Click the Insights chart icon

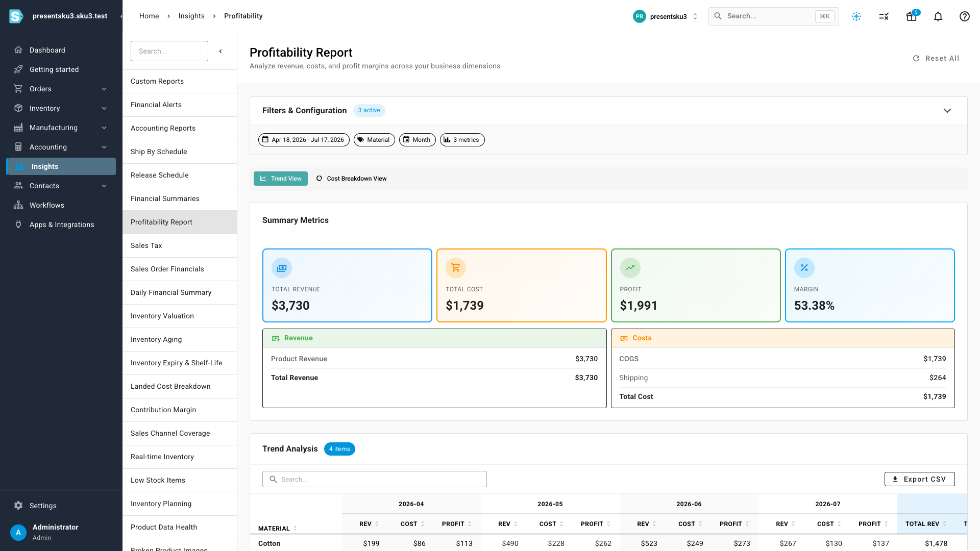(20, 166)
